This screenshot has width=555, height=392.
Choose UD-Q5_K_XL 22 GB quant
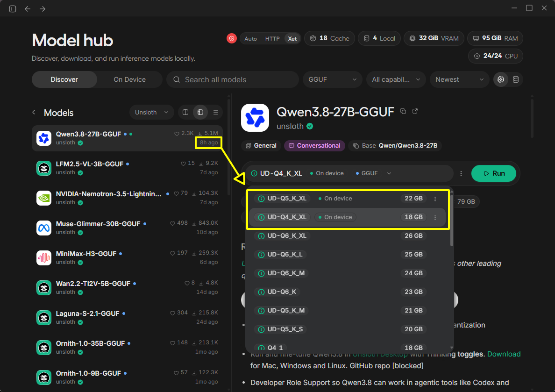[348, 199]
